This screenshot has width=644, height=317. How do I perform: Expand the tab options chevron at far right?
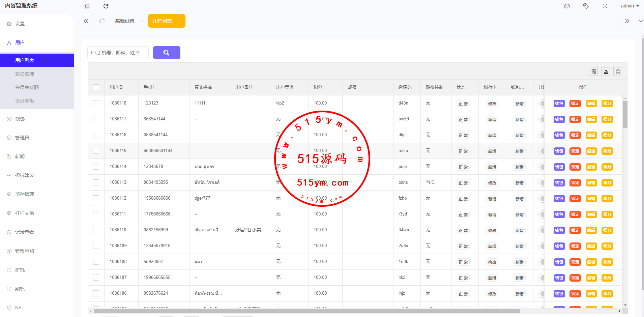pyautogui.click(x=640, y=21)
